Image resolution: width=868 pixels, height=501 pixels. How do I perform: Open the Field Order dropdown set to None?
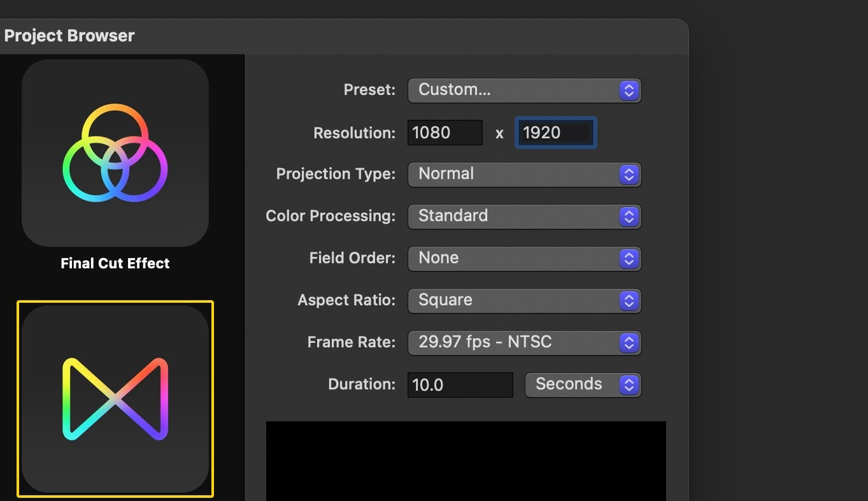[524, 259]
